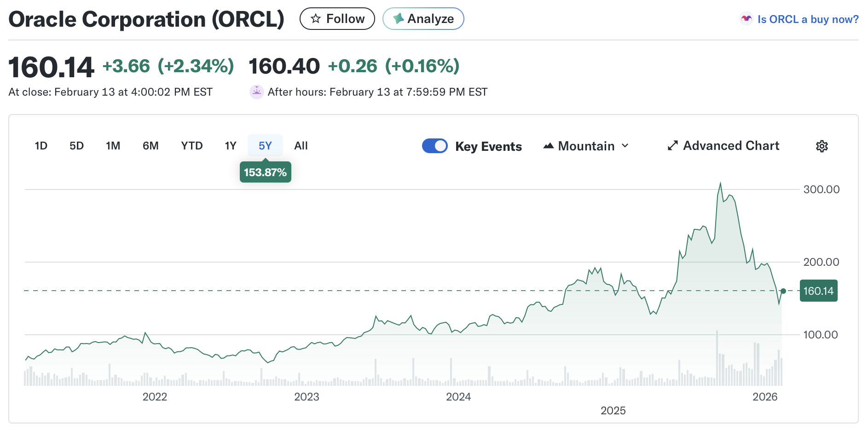The image size is (868, 435).
Task: Click the pink logo beside buy now
Action: [x=746, y=19]
